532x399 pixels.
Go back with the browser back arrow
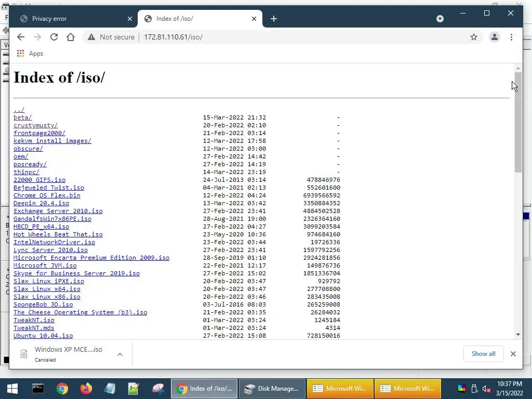point(21,37)
